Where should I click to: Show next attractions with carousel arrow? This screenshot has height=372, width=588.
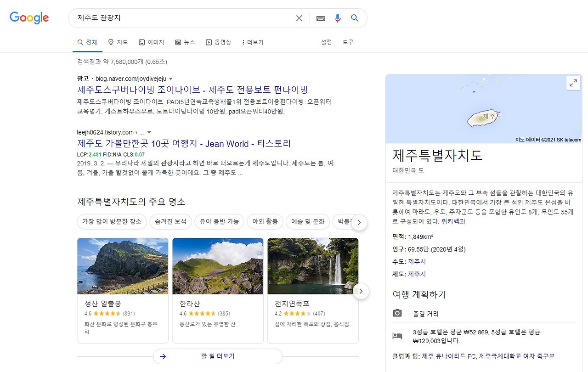pos(361,291)
